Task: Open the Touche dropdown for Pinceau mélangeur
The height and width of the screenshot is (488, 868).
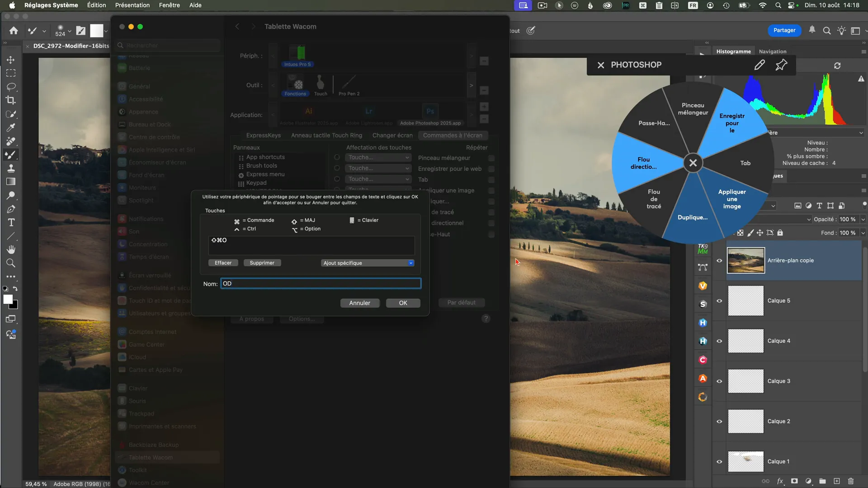Action: coord(378,157)
